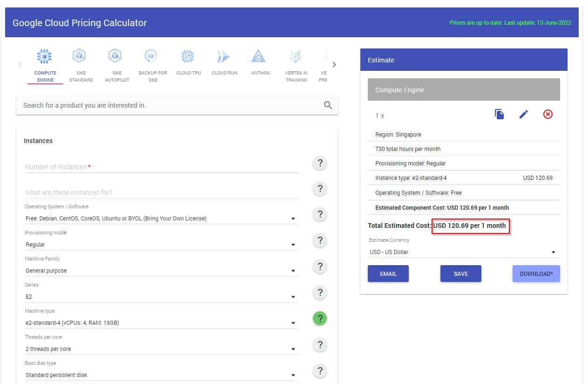This screenshot has height=384, width=588.
Task: Click the Compute Engine estimate header
Action: pyautogui.click(x=464, y=89)
